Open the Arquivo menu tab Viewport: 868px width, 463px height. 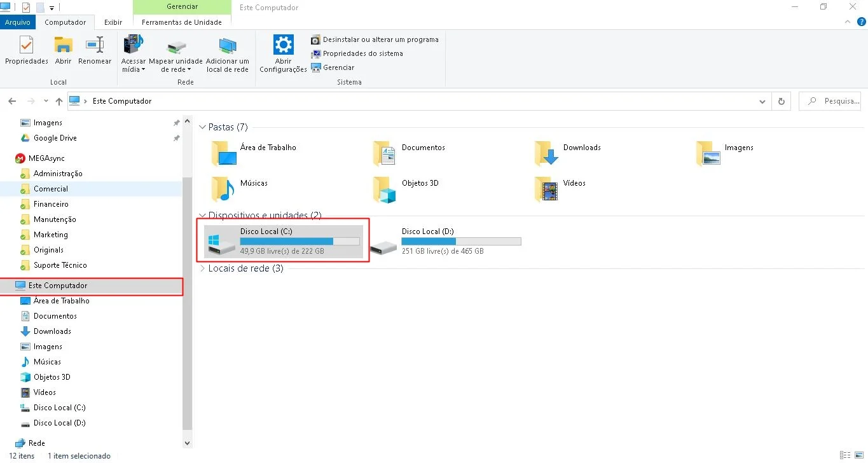point(18,22)
